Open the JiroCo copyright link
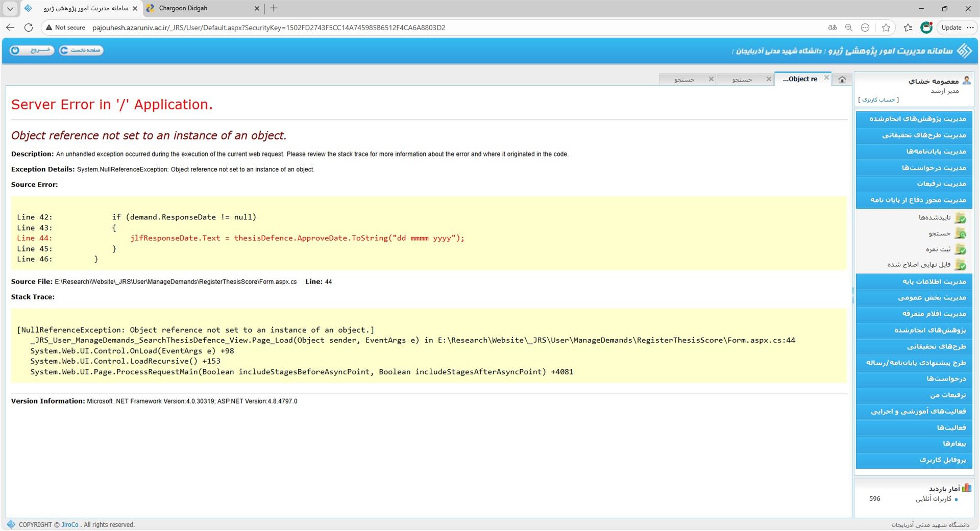 pos(70,525)
